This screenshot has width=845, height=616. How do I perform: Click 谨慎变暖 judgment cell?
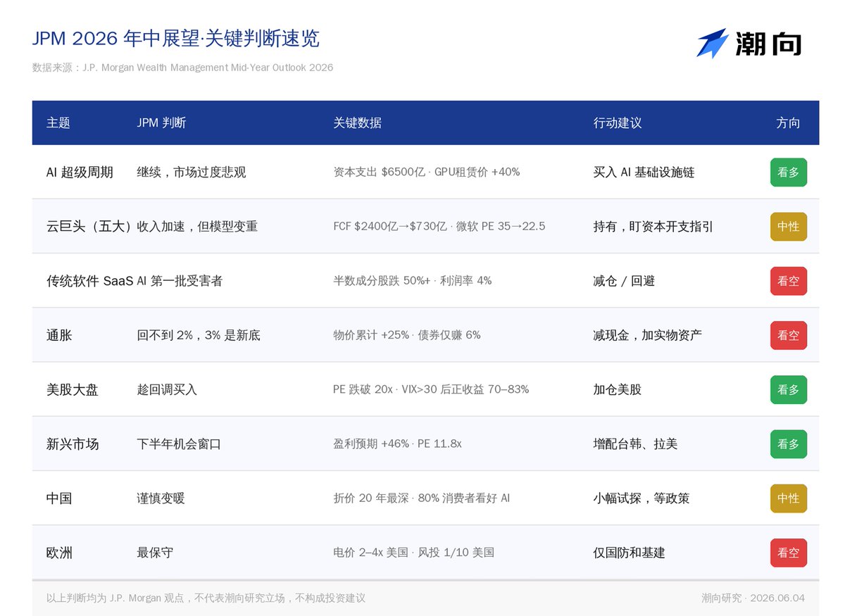[161, 498]
